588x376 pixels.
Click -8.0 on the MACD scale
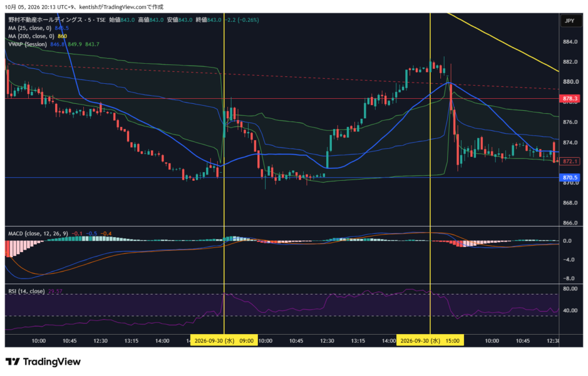click(568, 278)
